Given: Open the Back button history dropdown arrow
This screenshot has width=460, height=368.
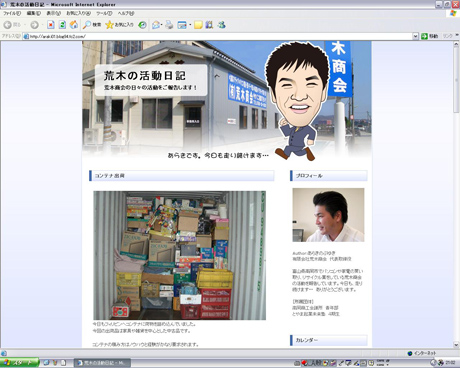Looking at the screenshot, I should click(x=24, y=25).
